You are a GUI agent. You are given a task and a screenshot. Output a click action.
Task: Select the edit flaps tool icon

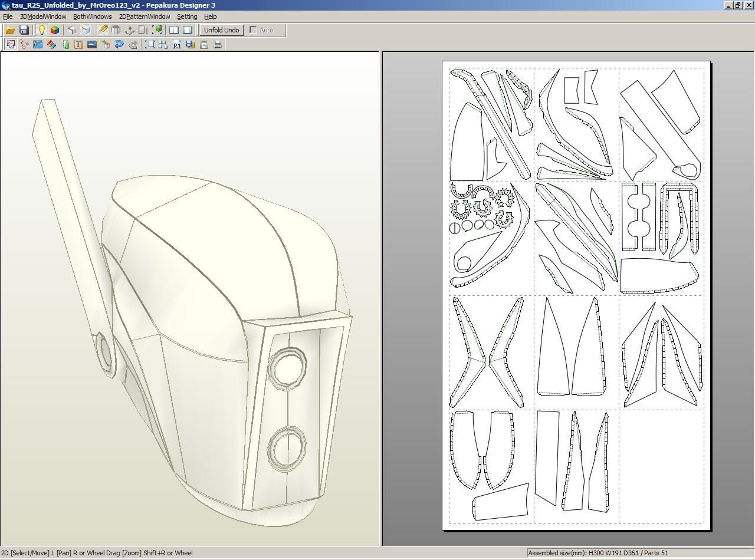click(38, 44)
